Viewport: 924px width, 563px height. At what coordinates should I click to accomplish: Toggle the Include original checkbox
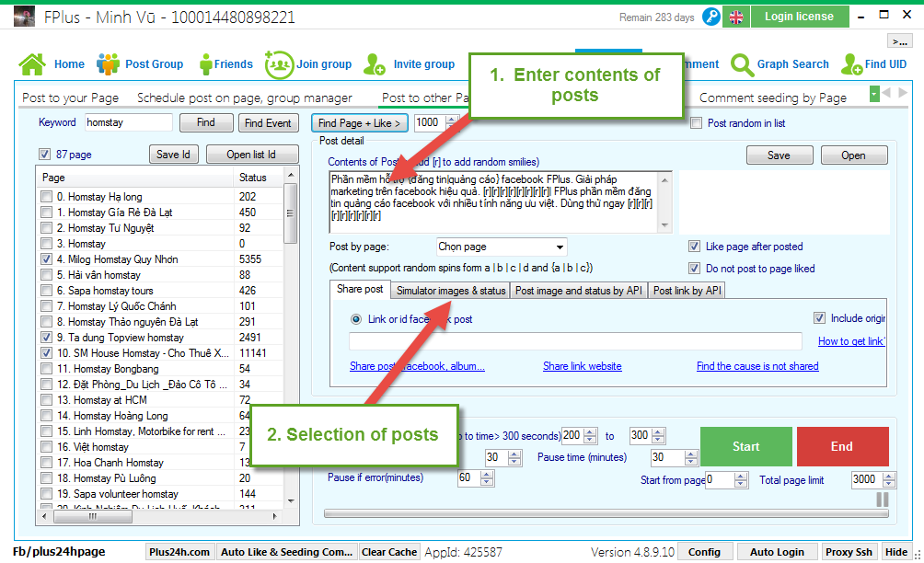819,318
